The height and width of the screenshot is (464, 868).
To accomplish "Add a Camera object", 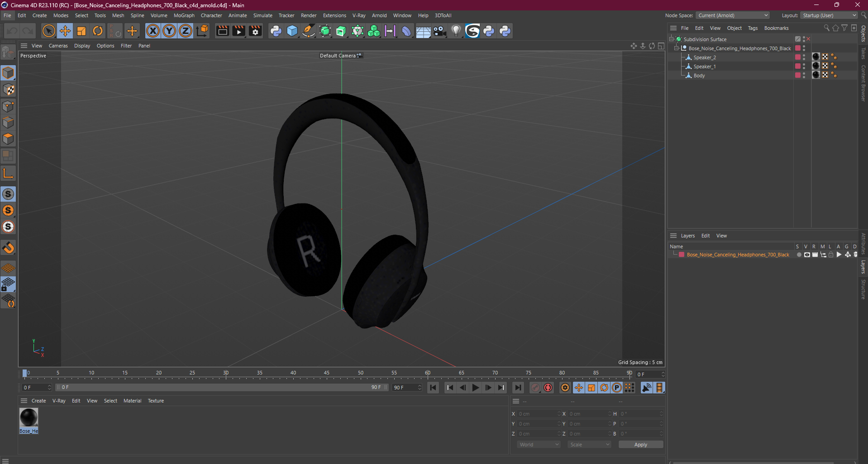I will pos(439,31).
